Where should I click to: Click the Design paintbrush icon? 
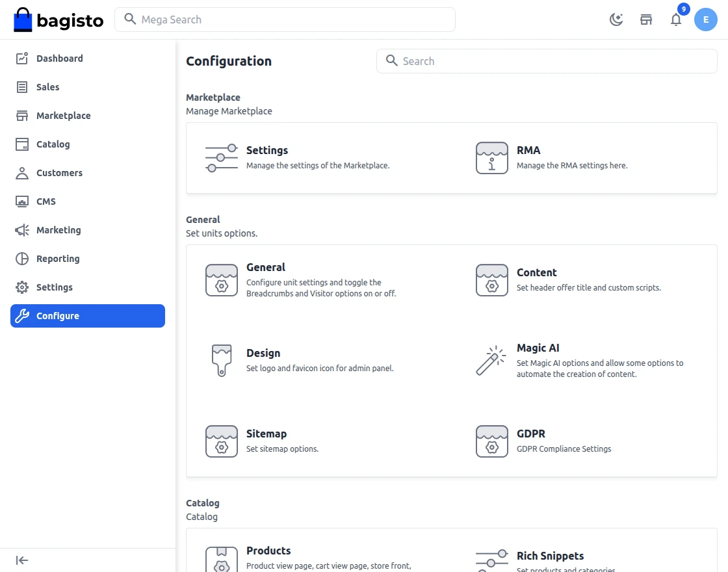coord(221,360)
